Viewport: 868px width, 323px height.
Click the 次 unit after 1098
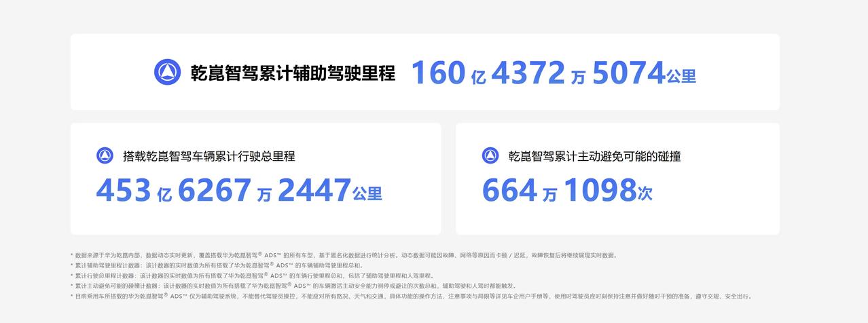tap(645, 194)
